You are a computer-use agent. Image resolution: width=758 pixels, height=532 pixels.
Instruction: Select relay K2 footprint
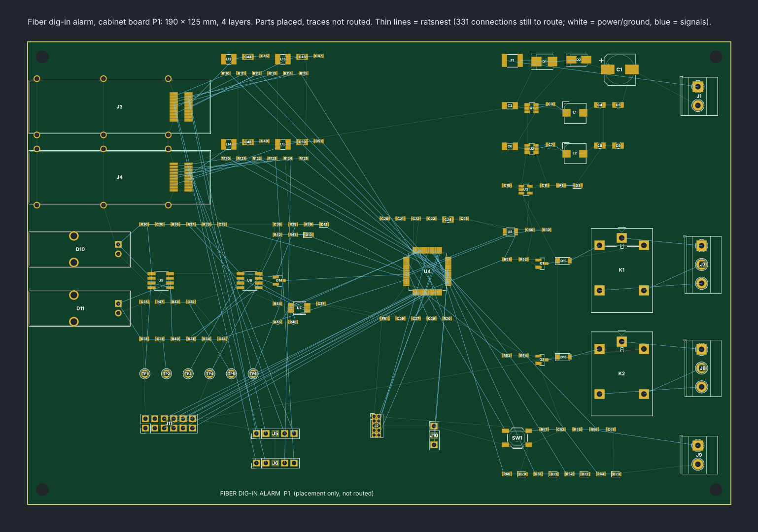[x=622, y=373]
